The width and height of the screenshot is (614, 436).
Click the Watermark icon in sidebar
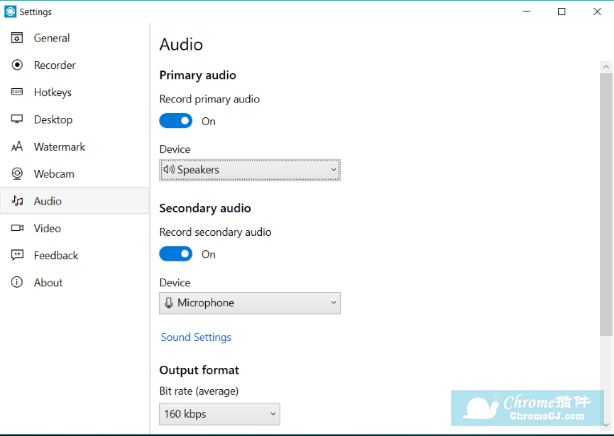16,147
